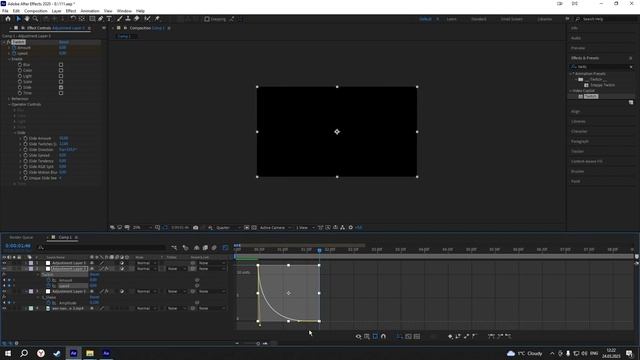
Task: Open the Preview panel
Action: 578,48
